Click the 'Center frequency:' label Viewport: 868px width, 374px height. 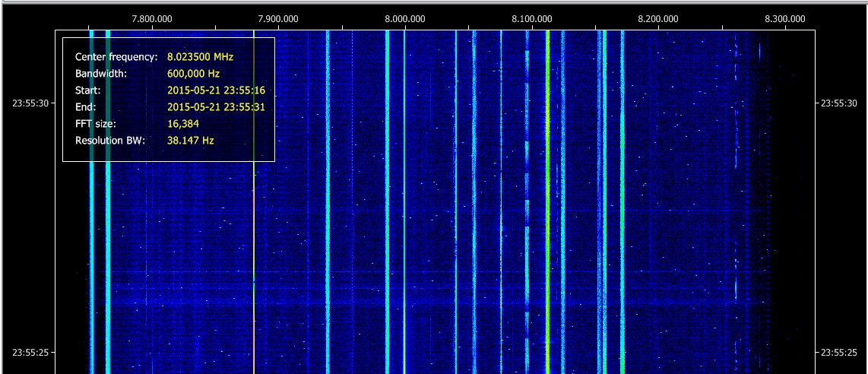click(x=117, y=56)
